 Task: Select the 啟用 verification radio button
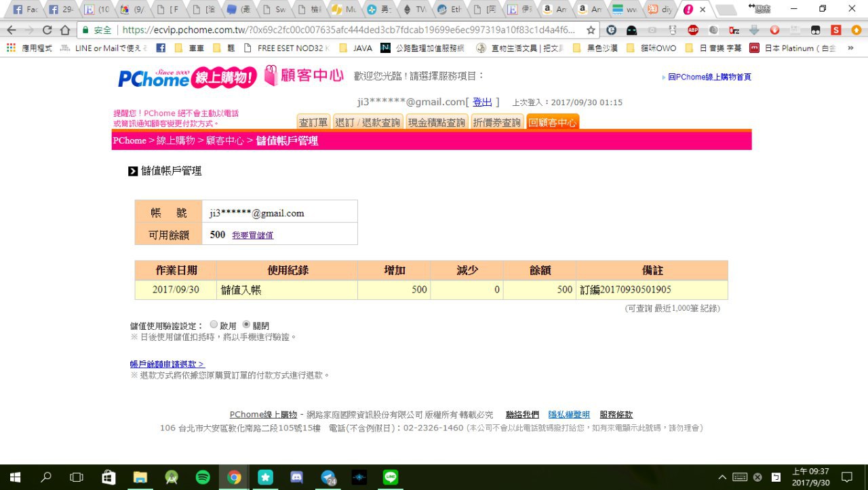pyautogui.click(x=214, y=325)
